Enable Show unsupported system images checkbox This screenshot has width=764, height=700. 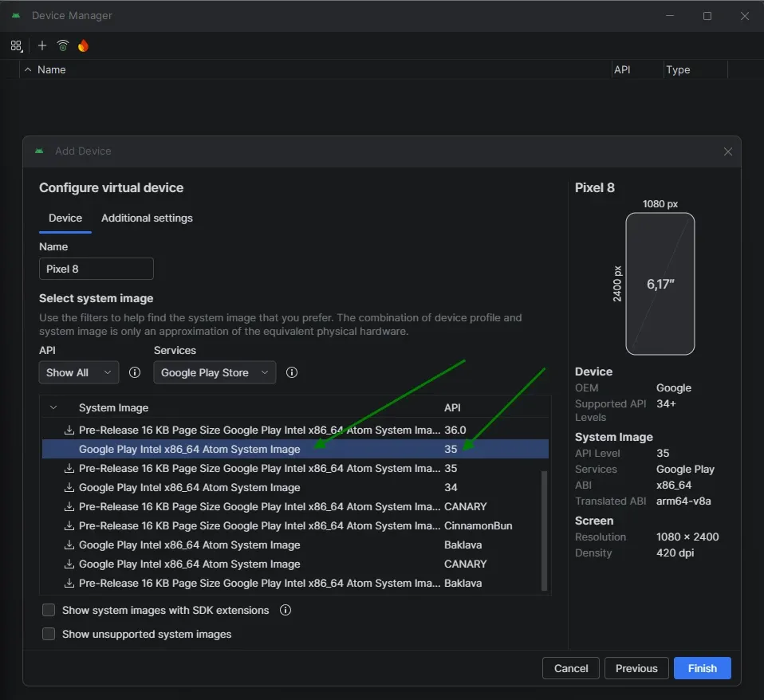click(x=48, y=634)
